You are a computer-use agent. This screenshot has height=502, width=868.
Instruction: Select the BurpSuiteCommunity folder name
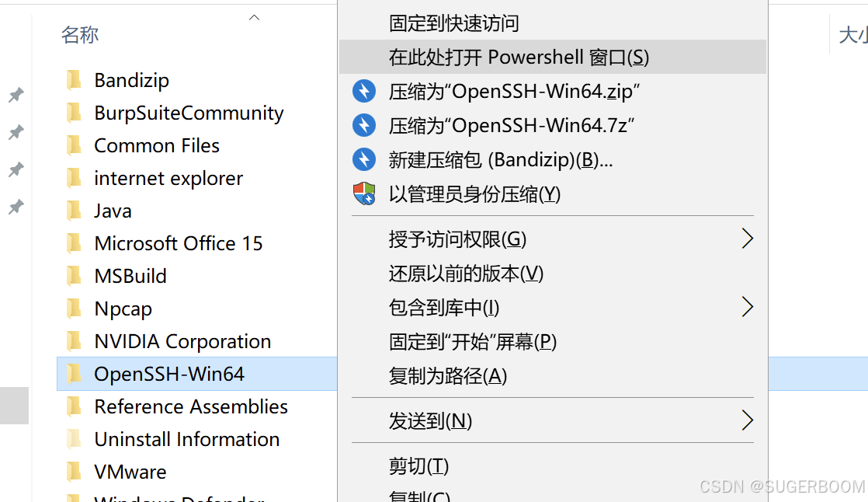189,113
